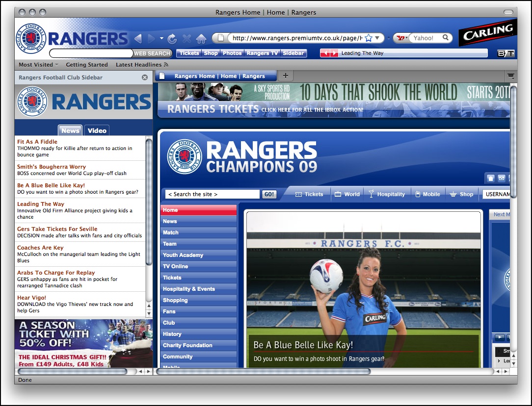
Task: Bookmark this page with the star icon
Action: tap(369, 38)
